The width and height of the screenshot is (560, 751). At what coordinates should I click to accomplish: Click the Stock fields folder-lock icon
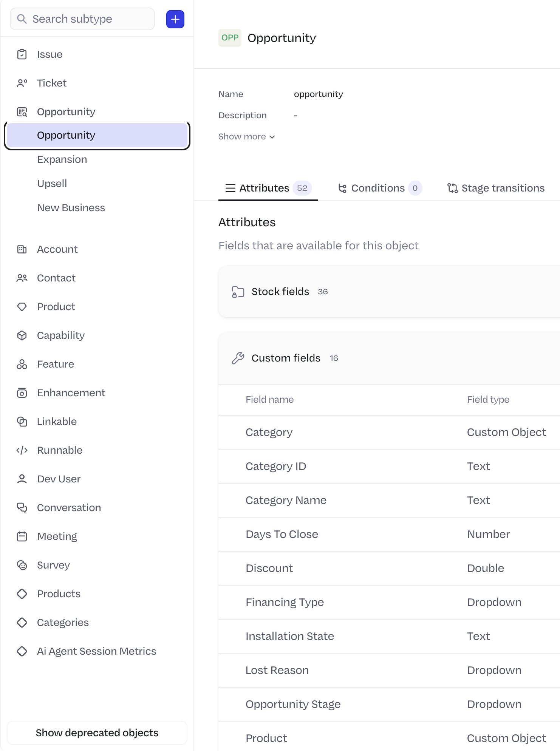(238, 292)
